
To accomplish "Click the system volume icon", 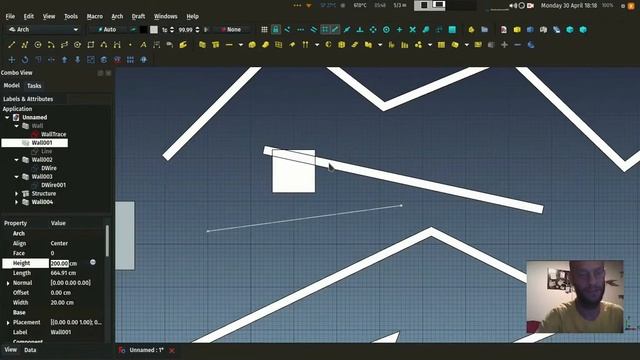I will tap(513, 6).
